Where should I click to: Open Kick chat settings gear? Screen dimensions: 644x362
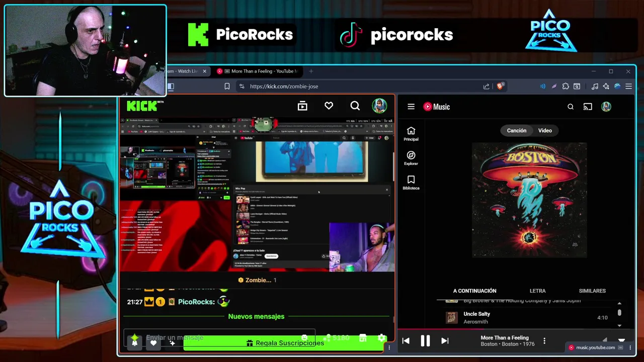382,338
